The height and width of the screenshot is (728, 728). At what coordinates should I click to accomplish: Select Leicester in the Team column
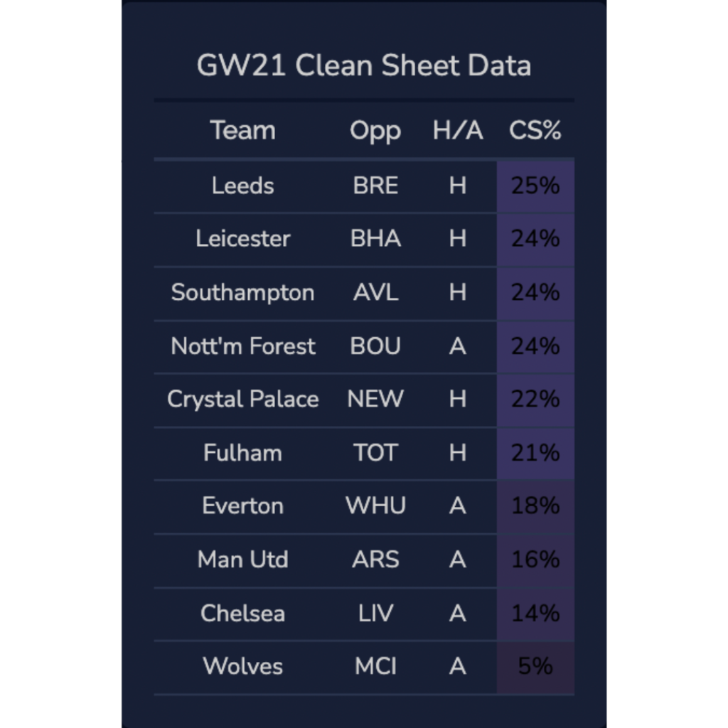242,239
